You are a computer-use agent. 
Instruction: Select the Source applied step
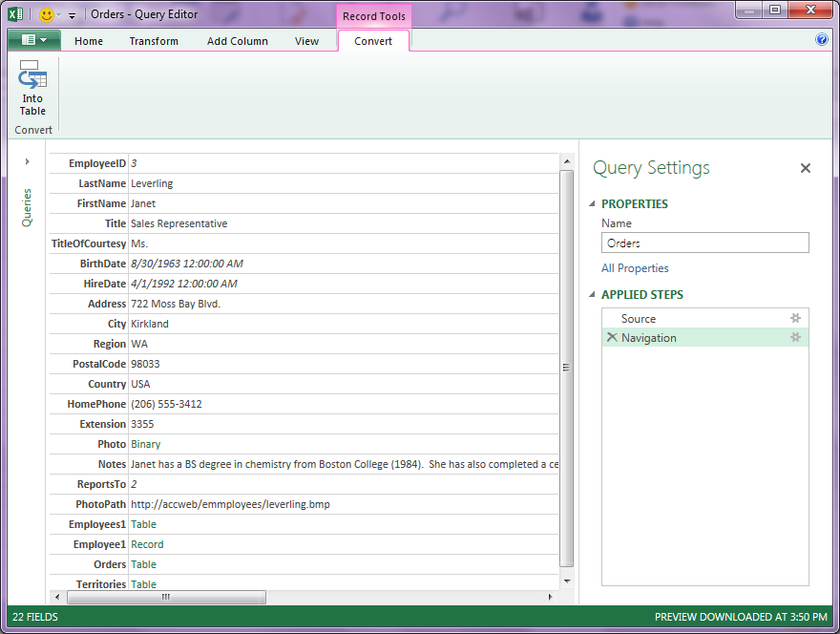pyautogui.click(x=705, y=318)
